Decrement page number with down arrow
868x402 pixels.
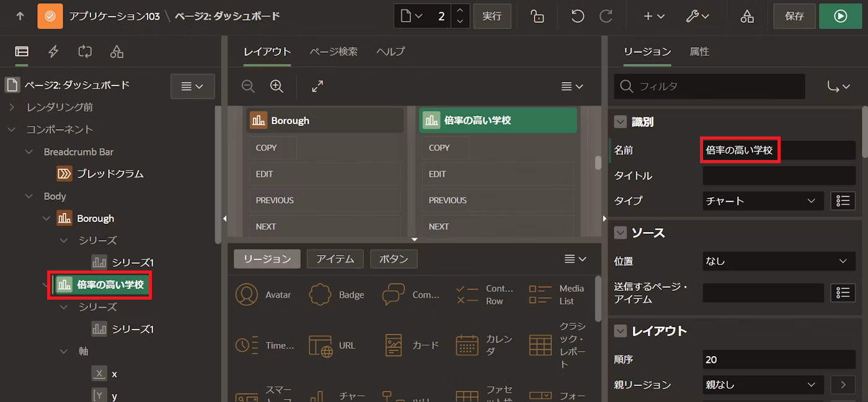click(x=459, y=22)
